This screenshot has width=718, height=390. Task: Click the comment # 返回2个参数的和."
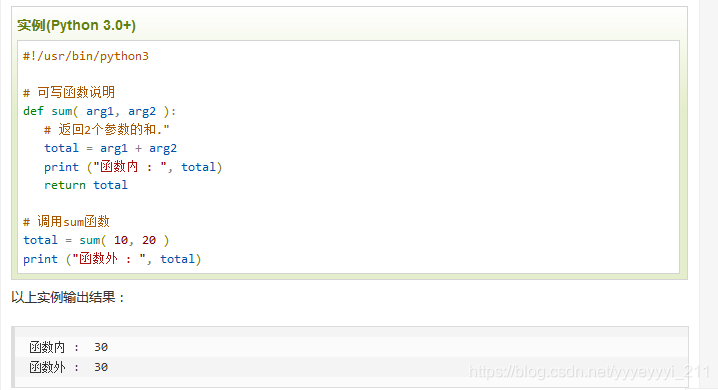[107, 130]
